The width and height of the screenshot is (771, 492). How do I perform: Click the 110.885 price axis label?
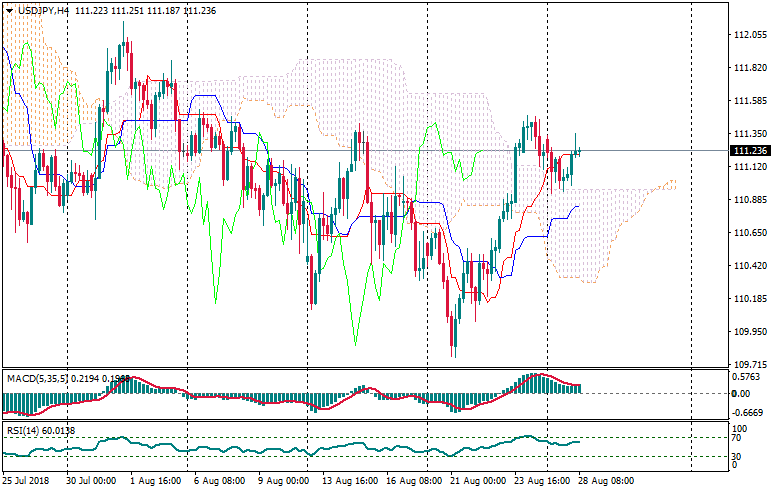(x=748, y=200)
